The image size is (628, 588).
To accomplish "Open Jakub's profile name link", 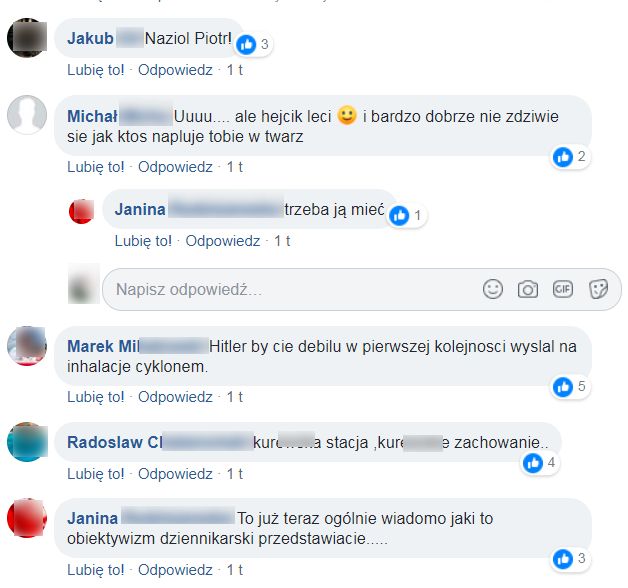I will [x=90, y=38].
